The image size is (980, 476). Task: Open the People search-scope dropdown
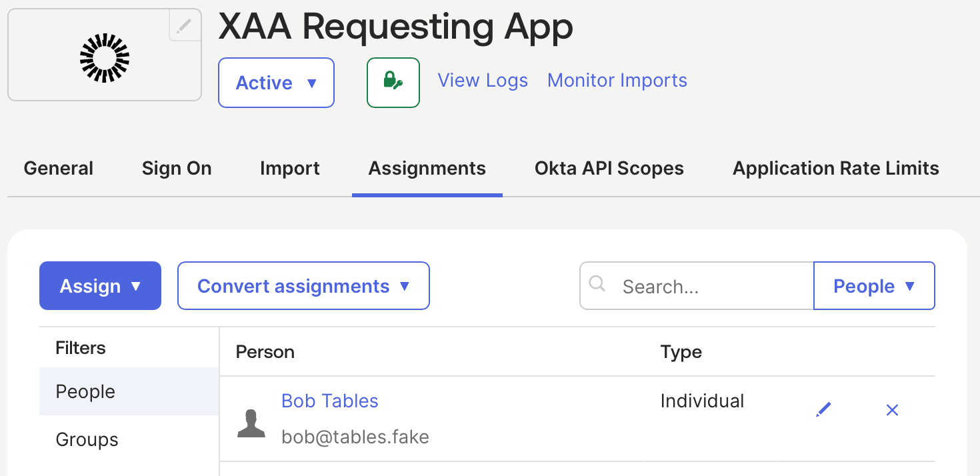tap(874, 286)
